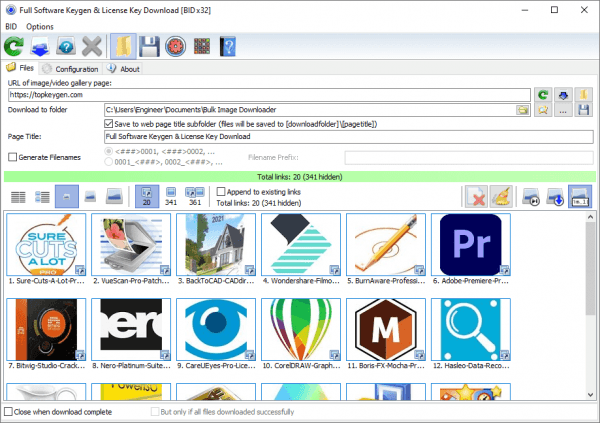Image resolution: width=600 pixels, height=423 pixels.
Task: Select the Files tab
Action: click(x=20, y=68)
